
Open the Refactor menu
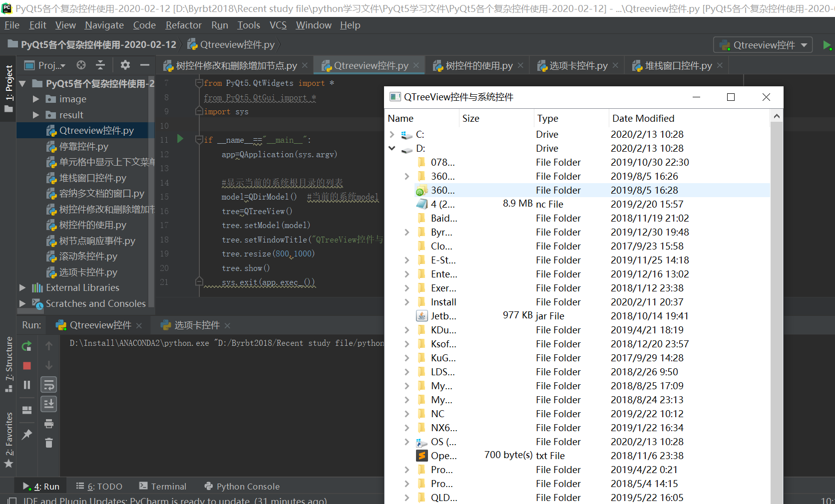tap(183, 25)
